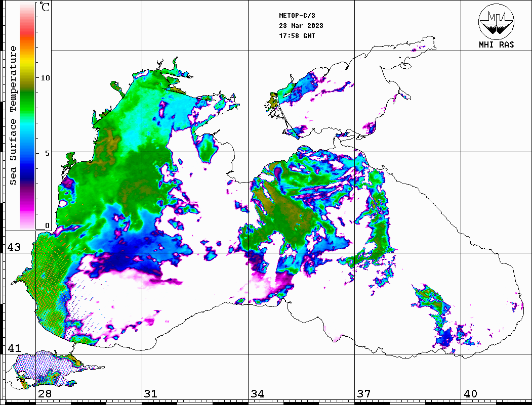Click the '5' tick on temperature scale
The height and width of the screenshot is (405, 532).
coord(48,153)
